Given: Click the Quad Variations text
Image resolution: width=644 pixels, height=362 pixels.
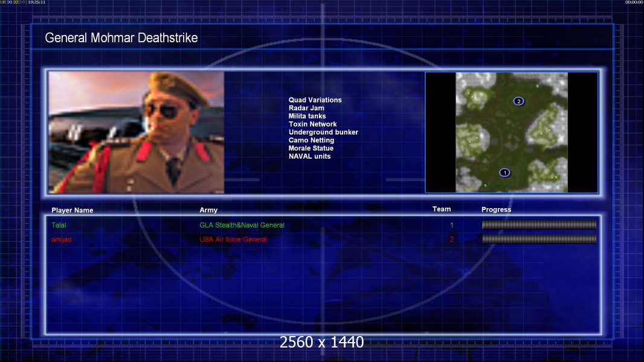Looking at the screenshot, I should tap(315, 100).
